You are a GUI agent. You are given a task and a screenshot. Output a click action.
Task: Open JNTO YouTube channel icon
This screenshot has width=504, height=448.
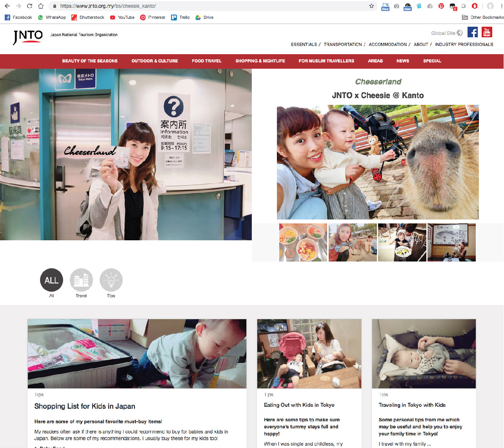[x=487, y=32]
